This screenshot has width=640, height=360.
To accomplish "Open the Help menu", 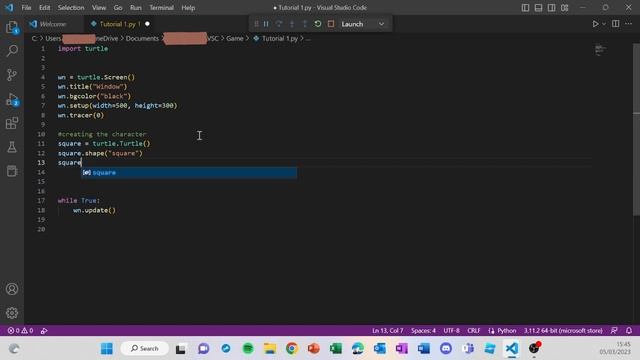I will pos(188,8).
